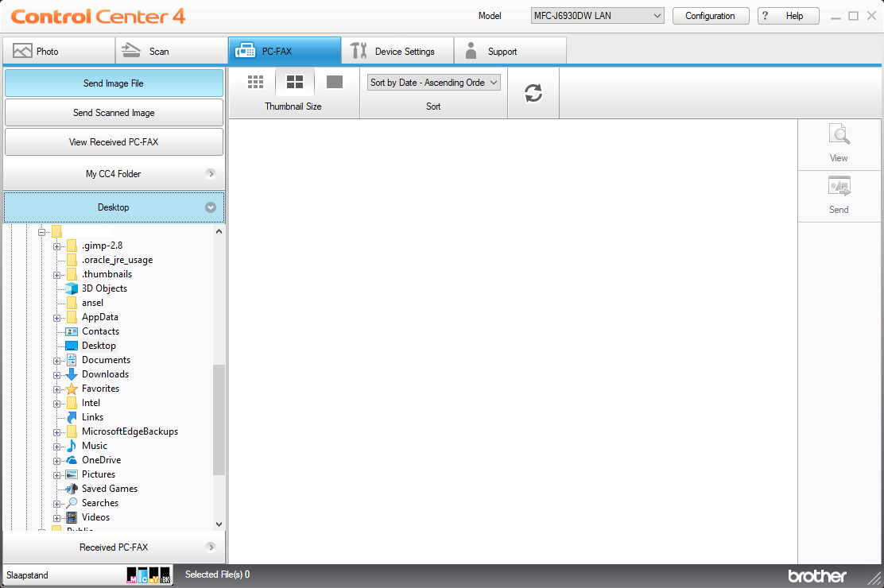The image size is (884, 588).
Task: Click the Desktop monitor icon in tree
Action: click(x=72, y=346)
